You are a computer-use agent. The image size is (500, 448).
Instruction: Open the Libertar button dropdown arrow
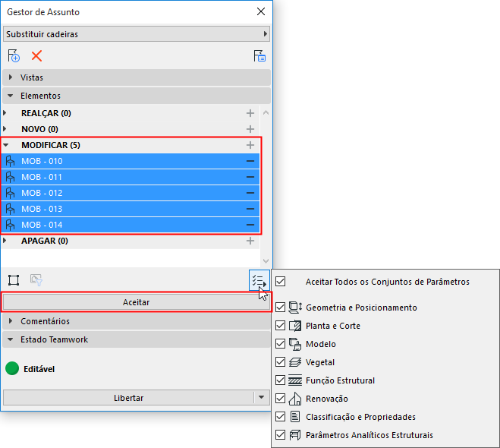click(x=262, y=398)
